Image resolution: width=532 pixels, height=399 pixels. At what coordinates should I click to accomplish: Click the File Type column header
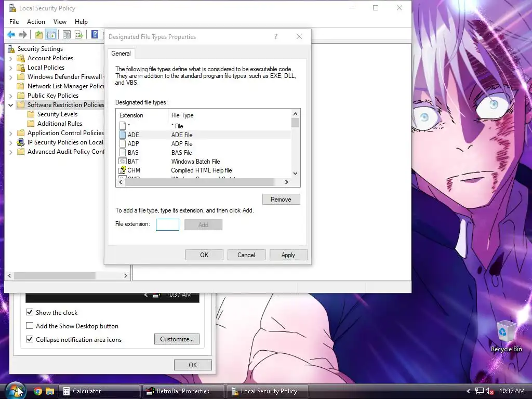[x=229, y=115]
